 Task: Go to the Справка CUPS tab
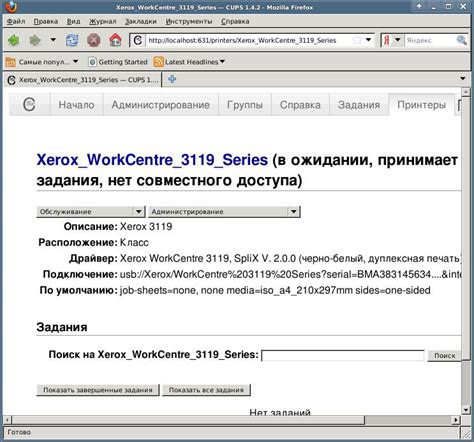[x=300, y=105]
